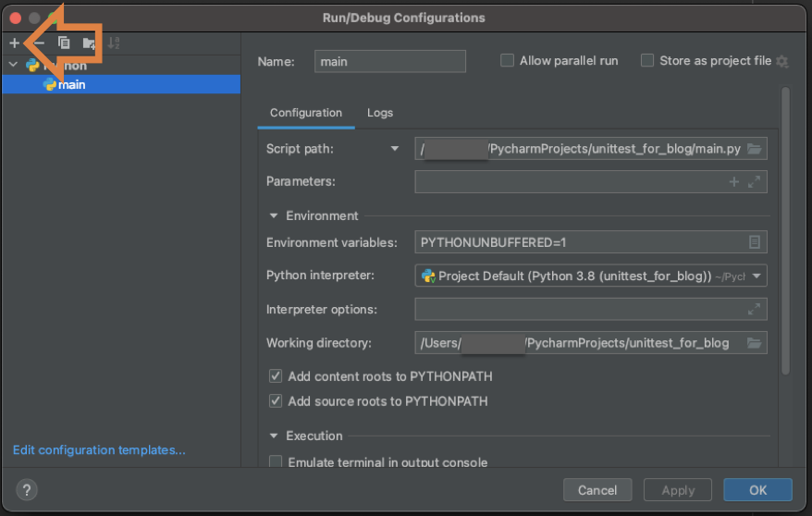Viewport: 812px width, 516px height.
Task: Enable Emulate terminal in output console
Action: click(x=276, y=461)
